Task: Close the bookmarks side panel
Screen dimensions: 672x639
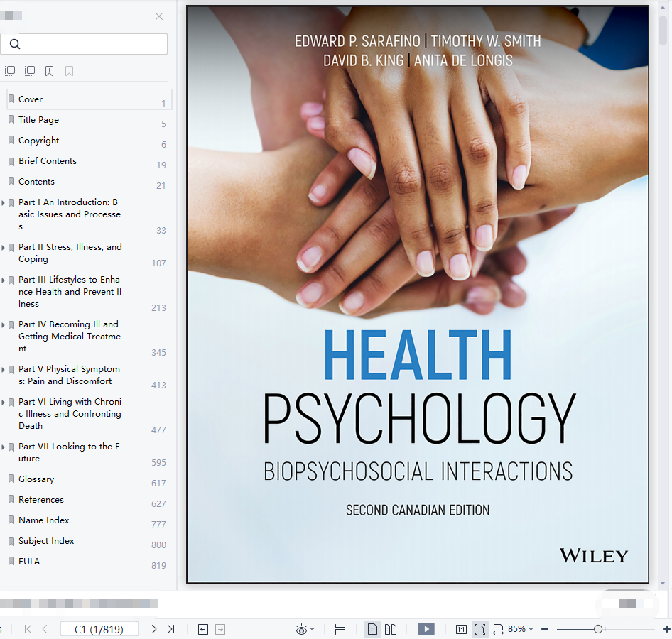Action: (x=159, y=16)
